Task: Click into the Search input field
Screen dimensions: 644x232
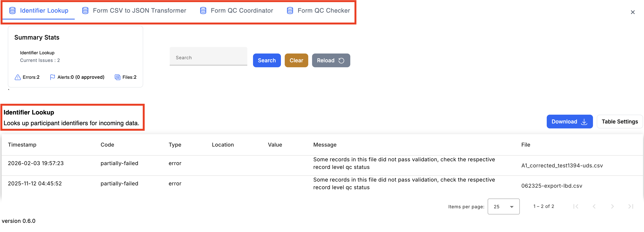Action: coord(208,56)
